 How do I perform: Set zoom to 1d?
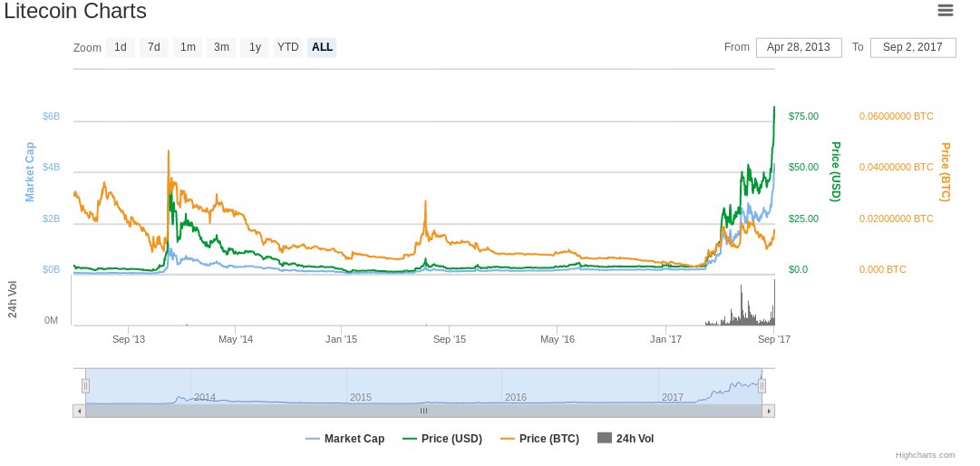click(x=121, y=47)
